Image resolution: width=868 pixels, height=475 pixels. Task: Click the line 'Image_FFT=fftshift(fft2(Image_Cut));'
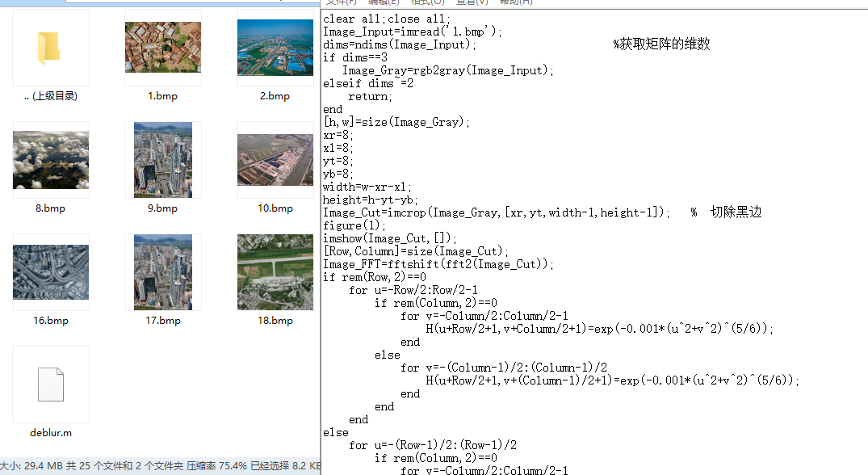(x=438, y=264)
